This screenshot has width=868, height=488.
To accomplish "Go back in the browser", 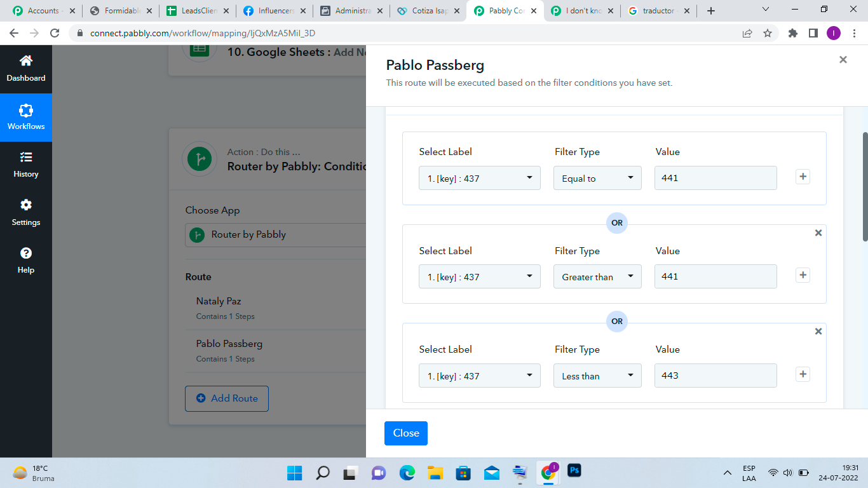I will 14,33.
